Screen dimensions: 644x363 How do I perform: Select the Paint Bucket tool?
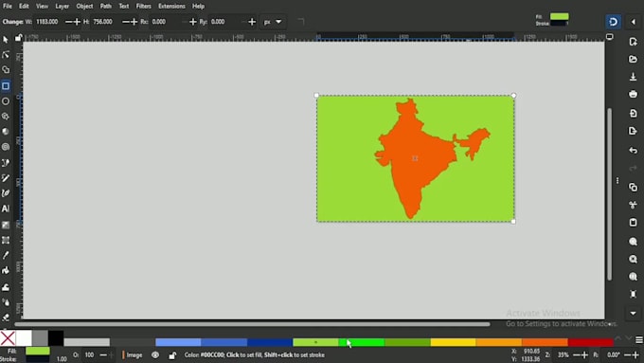(6, 270)
